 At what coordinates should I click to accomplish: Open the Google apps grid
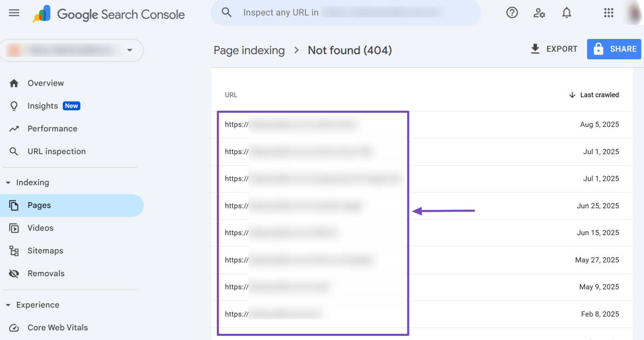609,13
